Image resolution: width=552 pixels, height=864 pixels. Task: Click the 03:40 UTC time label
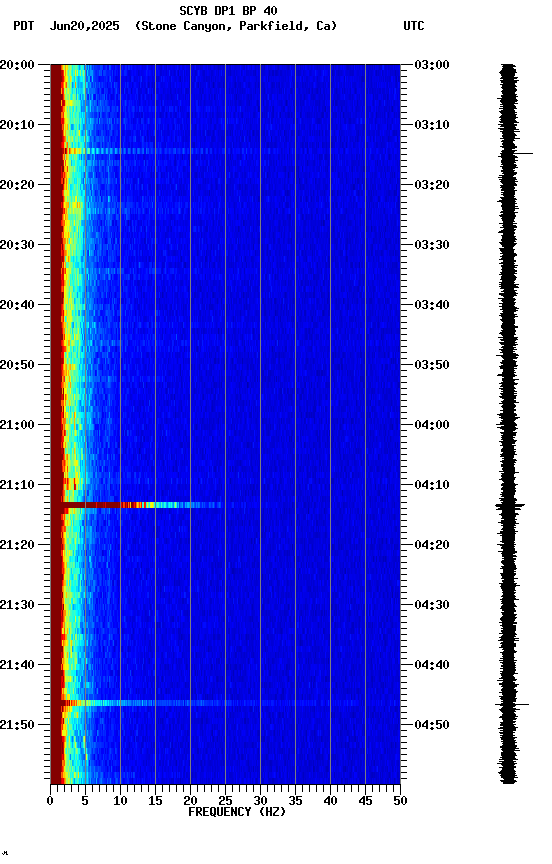pyautogui.click(x=432, y=305)
